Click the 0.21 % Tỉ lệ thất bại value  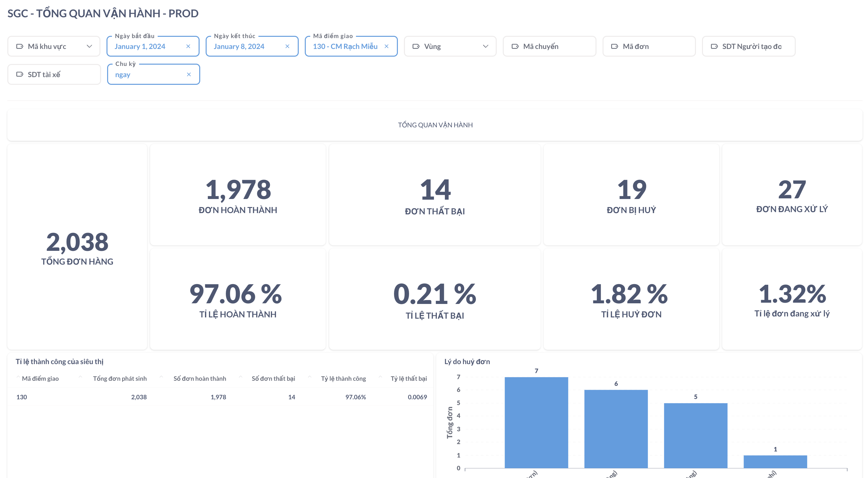pos(435,294)
